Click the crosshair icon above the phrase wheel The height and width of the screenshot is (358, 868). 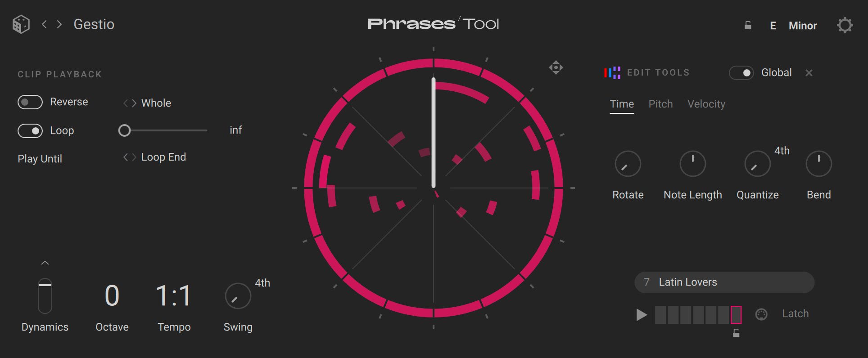click(556, 67)
